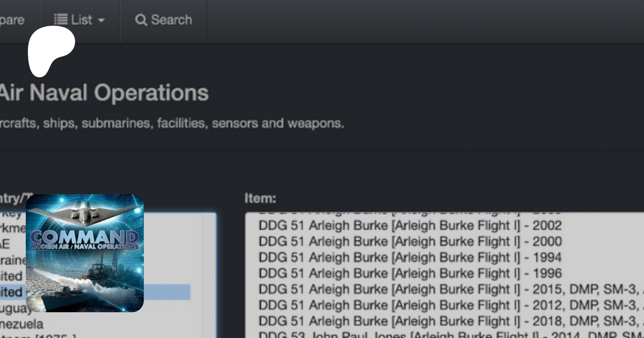Screen dimensions: 644x338
Task: Click the list icon in the navbar
Action: click(60, 19)
